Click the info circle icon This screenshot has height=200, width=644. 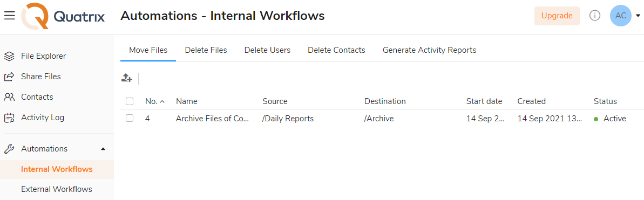point(595,16)
